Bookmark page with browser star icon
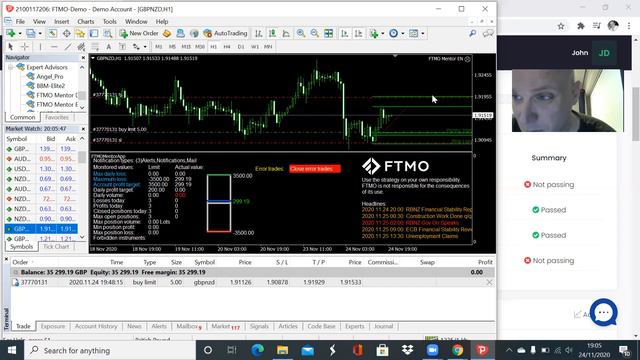Viewport: 640px width, 360px height. pos(561,26)
